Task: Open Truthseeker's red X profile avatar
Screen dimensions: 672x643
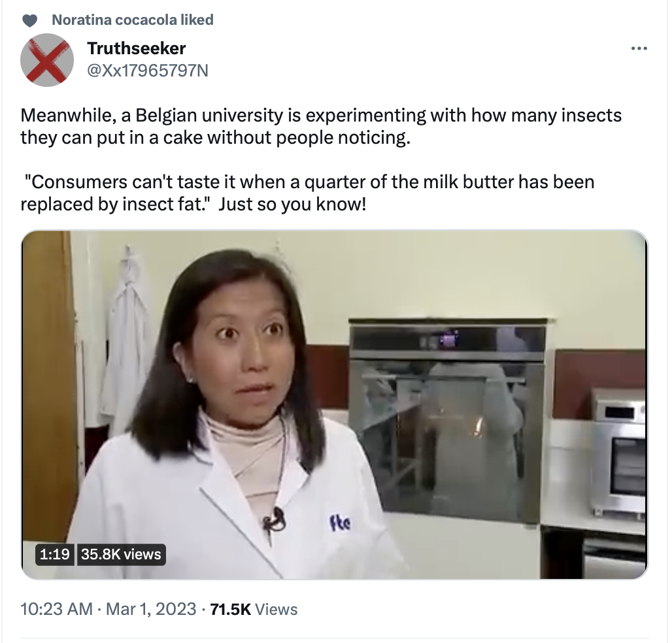Action: pyautogui.click(x=47, y=60)
